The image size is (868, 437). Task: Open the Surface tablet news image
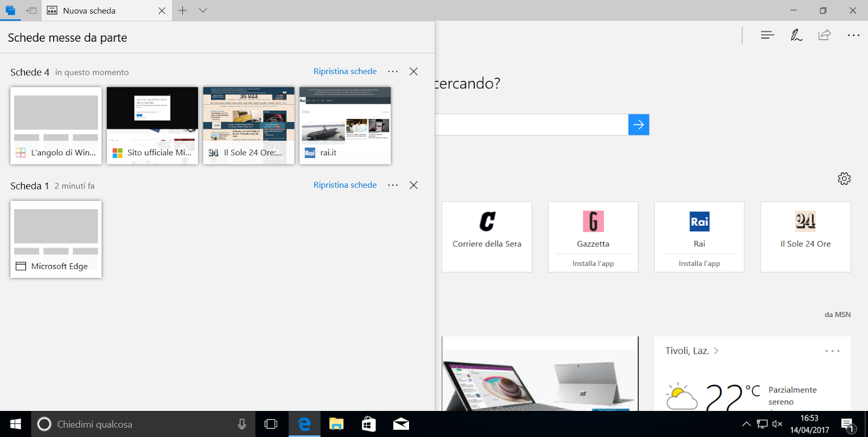pos(540,373)
